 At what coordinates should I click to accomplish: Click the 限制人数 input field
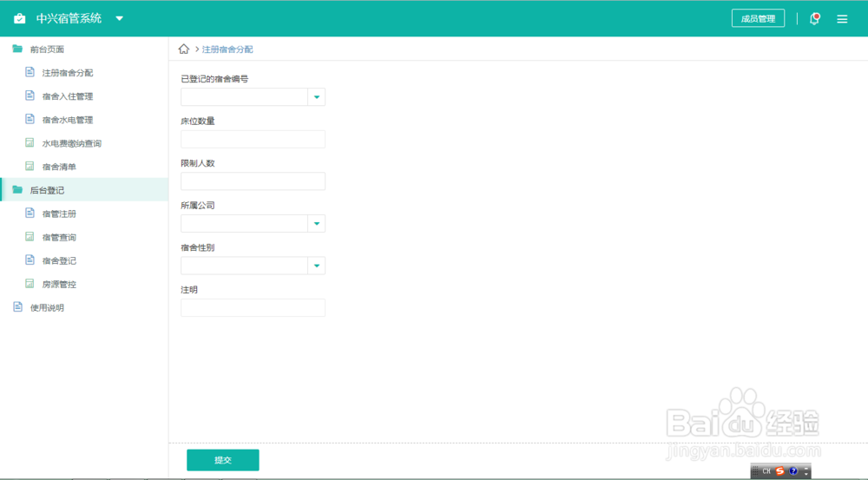tap(253, 181)
